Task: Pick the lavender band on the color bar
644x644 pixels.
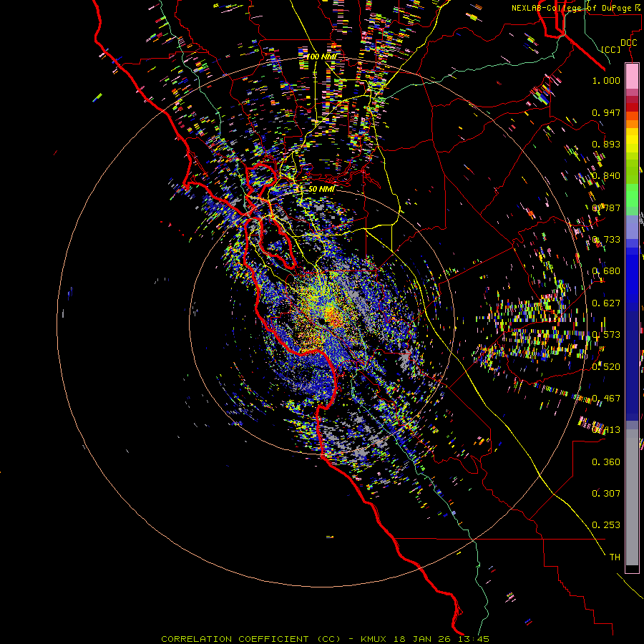Action: [x=632, y=227]
